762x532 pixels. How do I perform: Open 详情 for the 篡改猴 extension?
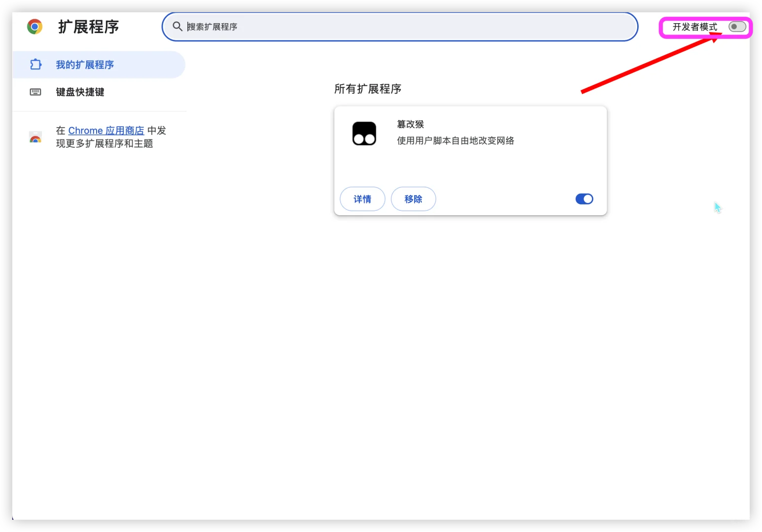coord(362,199)
